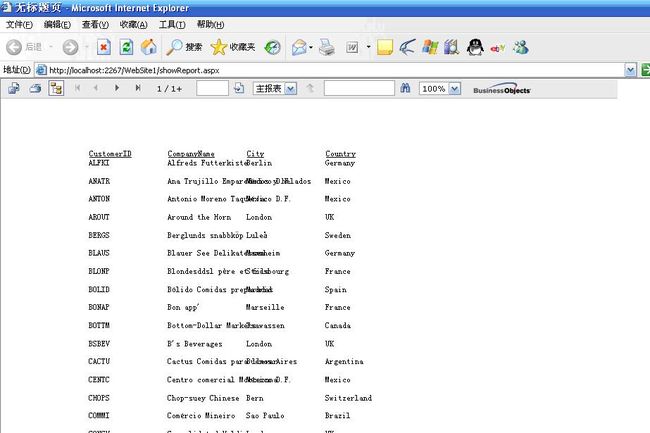This screenshot has width=650, height=433.
Task: Click the Chop-suey Chinese company name
Action: (203, 398)
